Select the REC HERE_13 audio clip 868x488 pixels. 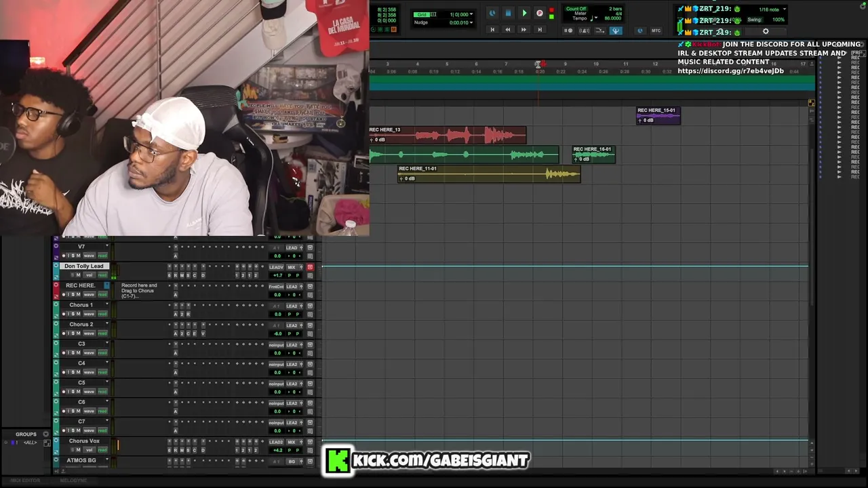(x=448, y=135)
